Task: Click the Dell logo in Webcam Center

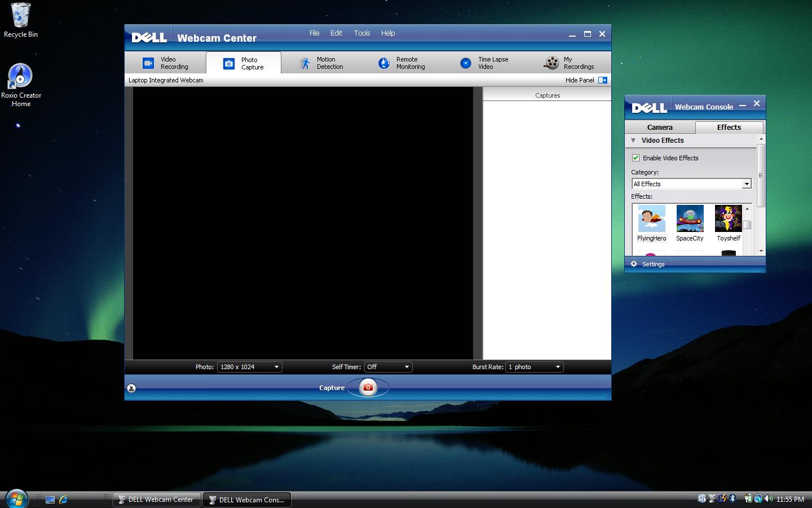Action: coord(149,38)
